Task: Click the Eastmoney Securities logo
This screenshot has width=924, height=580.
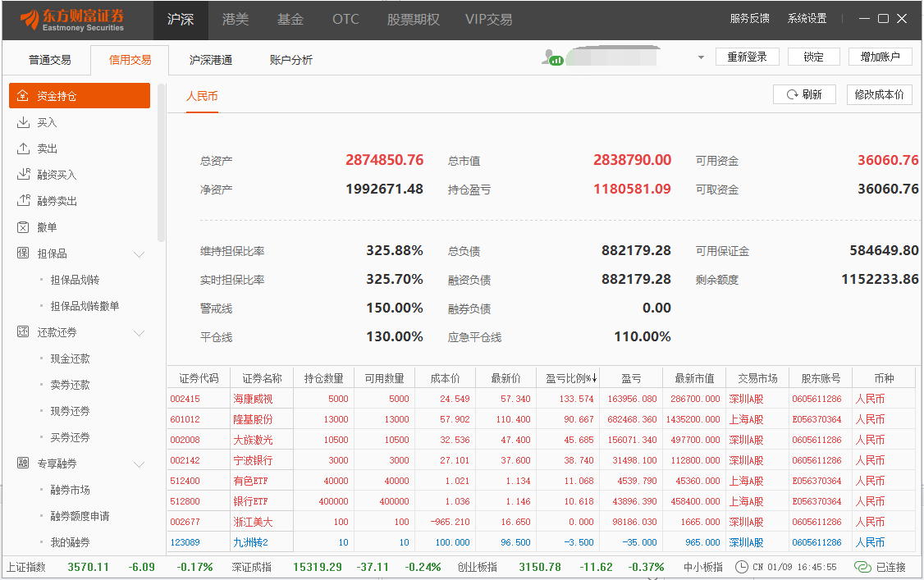Action: click(x=72, y=20)
